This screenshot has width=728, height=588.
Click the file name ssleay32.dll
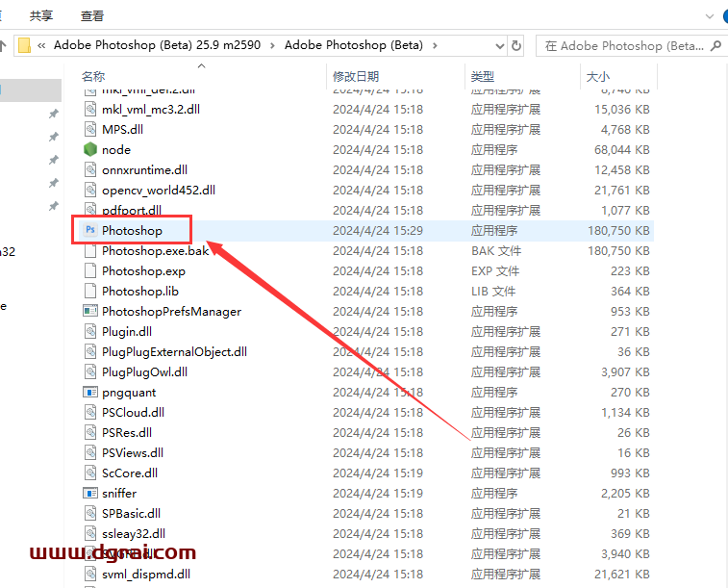(134, 534)
